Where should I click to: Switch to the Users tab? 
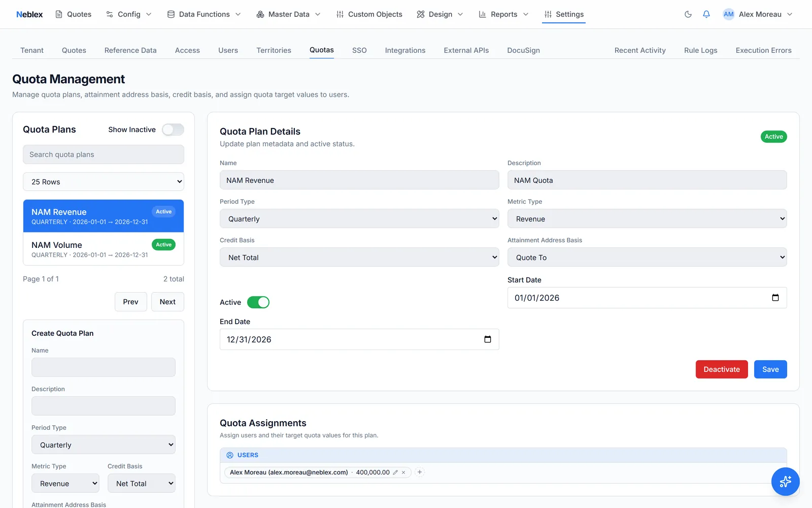[228, 50]
